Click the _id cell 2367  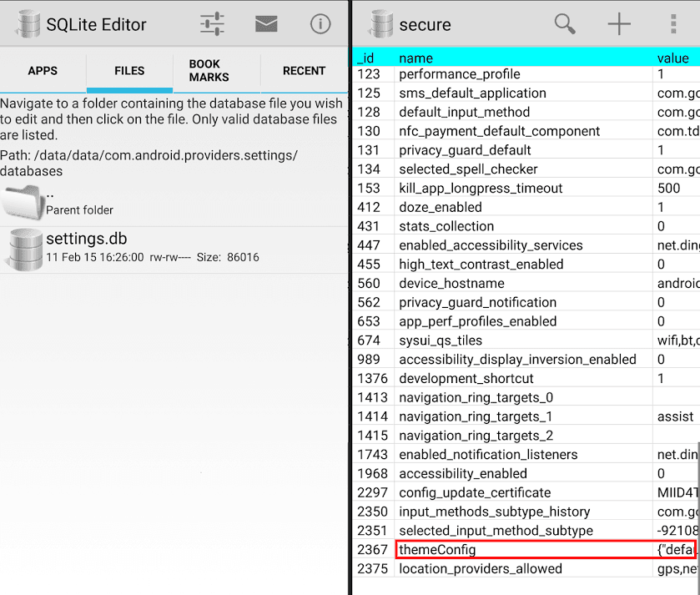point(372,549)
